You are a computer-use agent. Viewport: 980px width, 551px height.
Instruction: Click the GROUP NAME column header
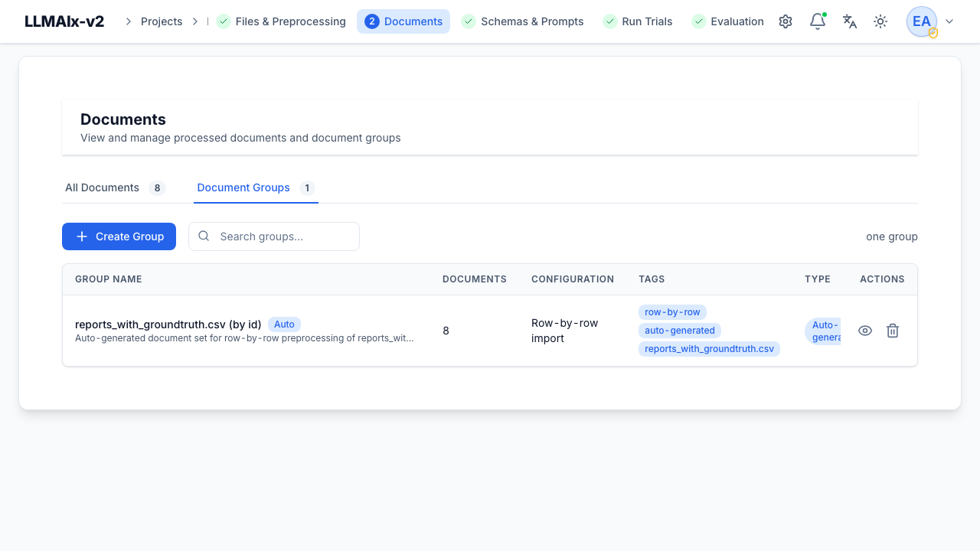[109, 279]
